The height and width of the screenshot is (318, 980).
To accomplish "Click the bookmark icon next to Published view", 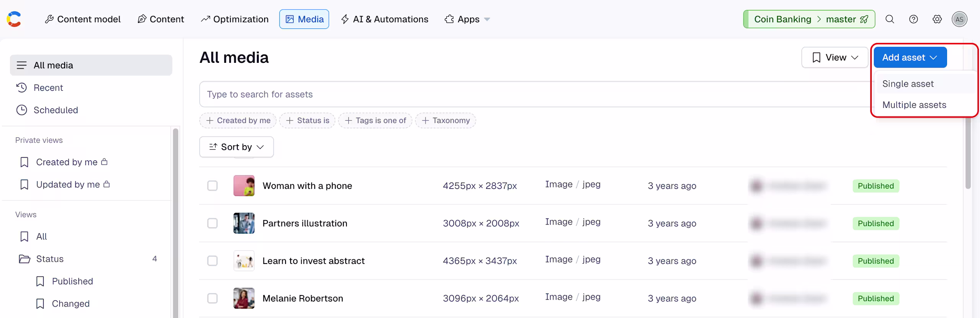I will (x=40, y=281).
